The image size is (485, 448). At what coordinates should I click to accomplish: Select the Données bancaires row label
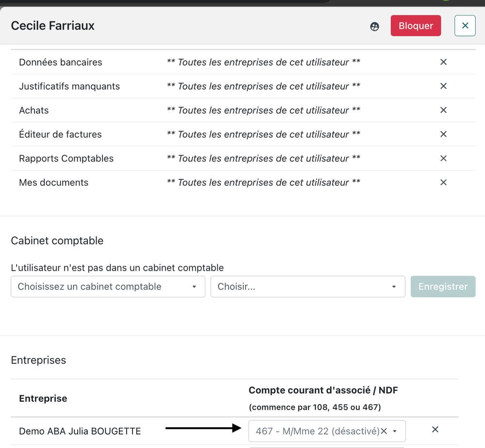pos(61,62)
